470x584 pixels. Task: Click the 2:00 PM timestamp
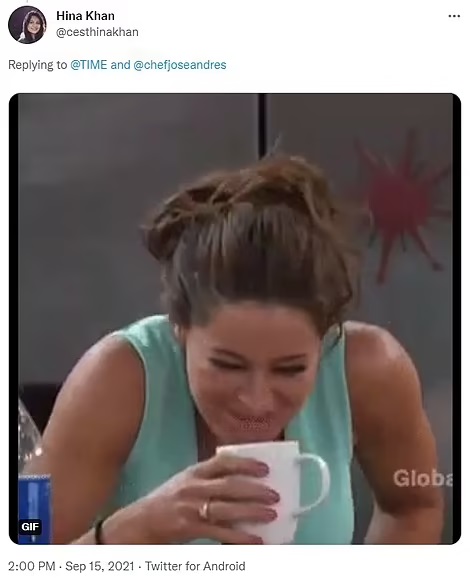pyautogui.click(x=32, y=566)
